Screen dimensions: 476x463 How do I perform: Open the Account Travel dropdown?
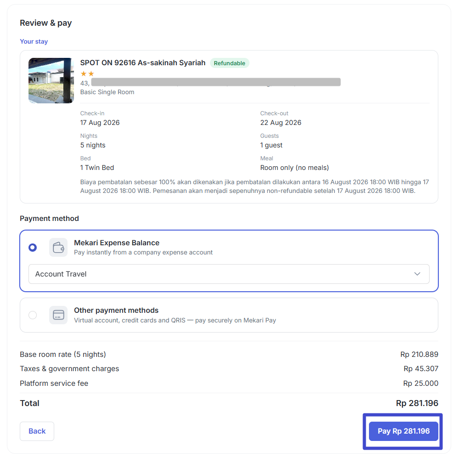tap(229, 274)
